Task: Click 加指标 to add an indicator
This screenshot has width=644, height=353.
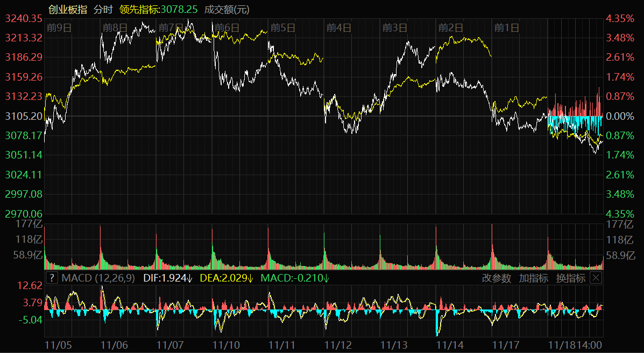Action: (533, 278)
